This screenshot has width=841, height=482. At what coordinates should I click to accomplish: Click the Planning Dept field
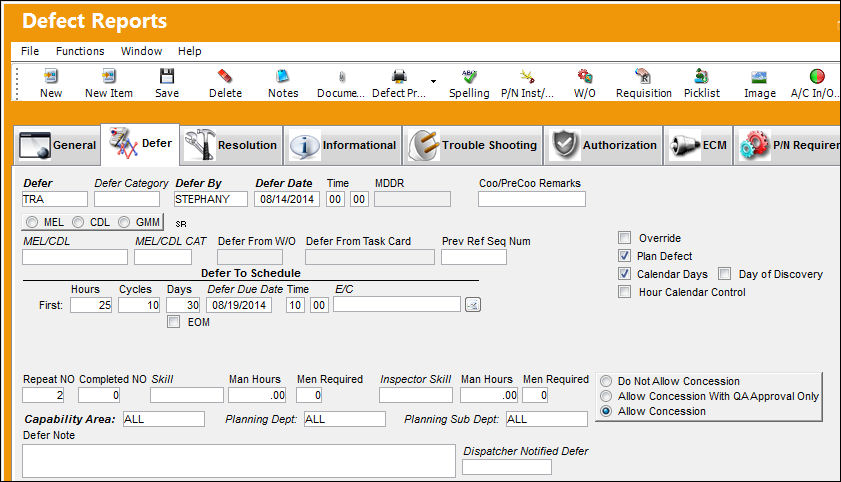click(x=345, y=419)
